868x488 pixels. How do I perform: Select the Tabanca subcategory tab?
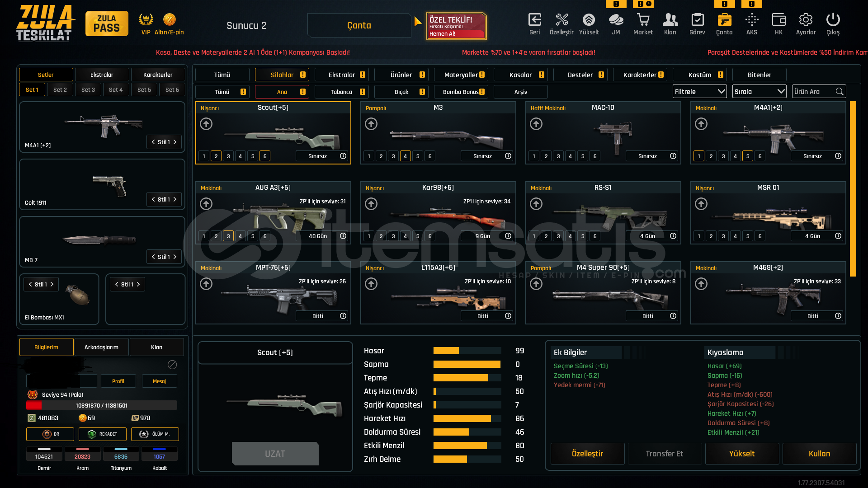[342, 92]
